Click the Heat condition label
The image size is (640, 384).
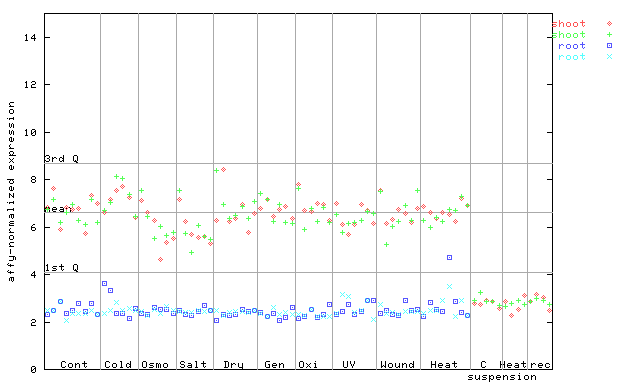(444, 364)
